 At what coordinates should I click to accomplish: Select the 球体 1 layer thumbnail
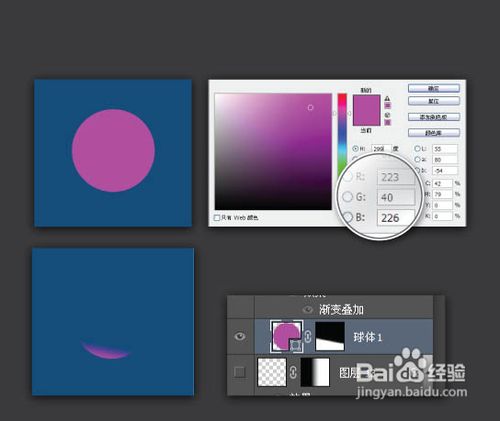pyautogui.click(x=287, y=336)
